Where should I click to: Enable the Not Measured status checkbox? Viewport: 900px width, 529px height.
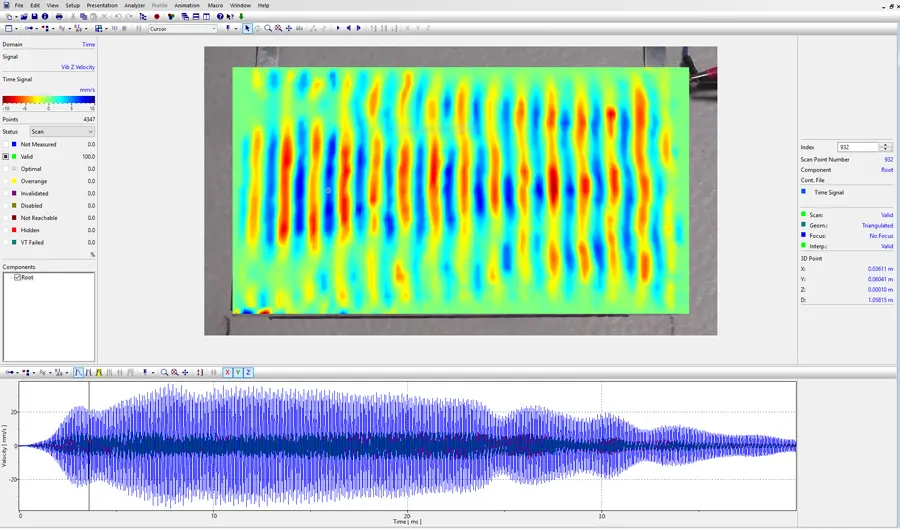point(6,144)
